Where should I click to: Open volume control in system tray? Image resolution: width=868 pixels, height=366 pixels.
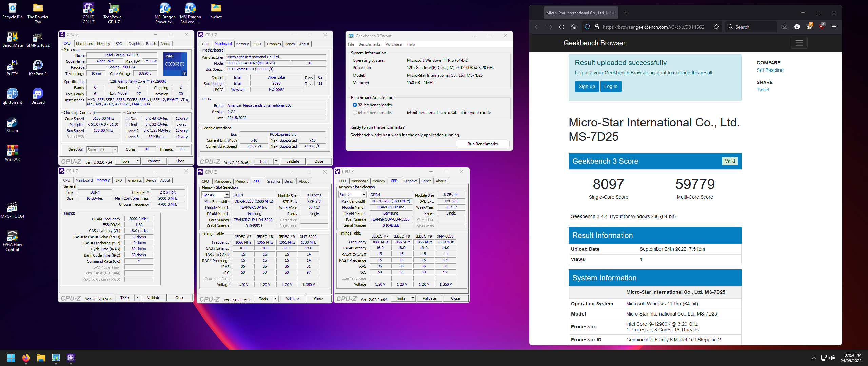(832, 358)
